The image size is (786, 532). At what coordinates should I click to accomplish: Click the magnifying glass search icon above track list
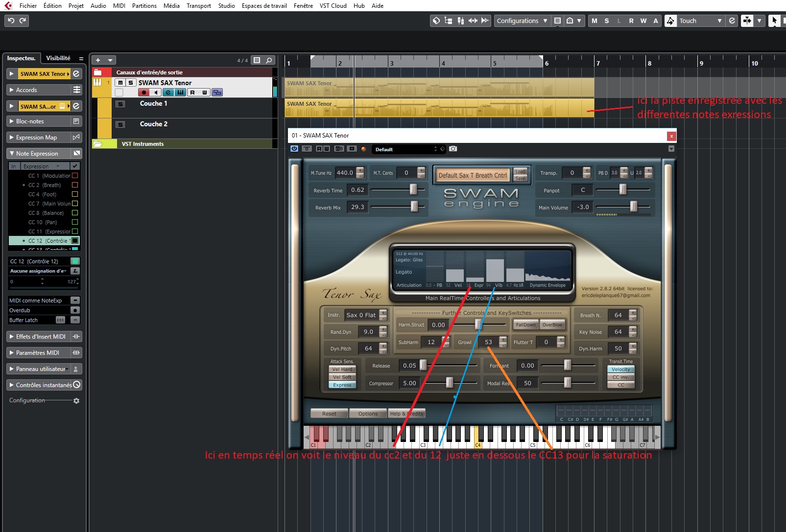point(269,60)
